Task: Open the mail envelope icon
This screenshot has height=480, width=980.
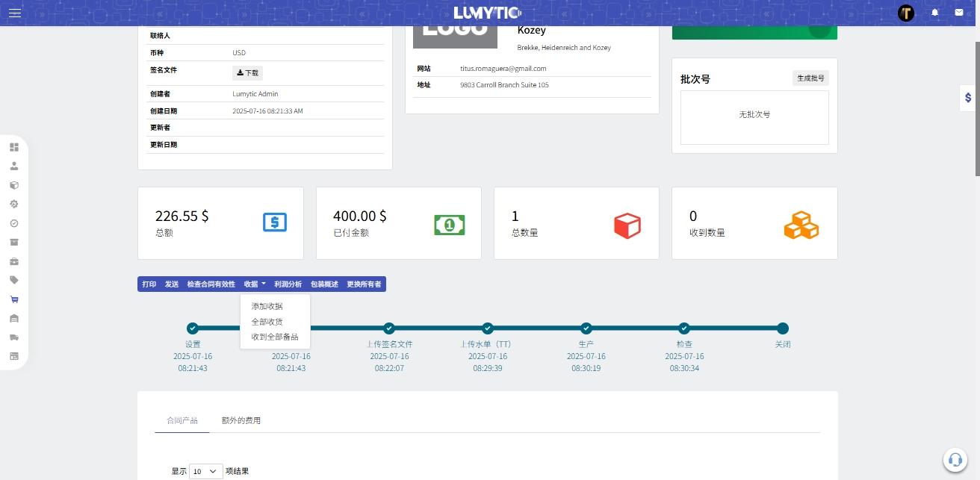Action: (958, 13)
